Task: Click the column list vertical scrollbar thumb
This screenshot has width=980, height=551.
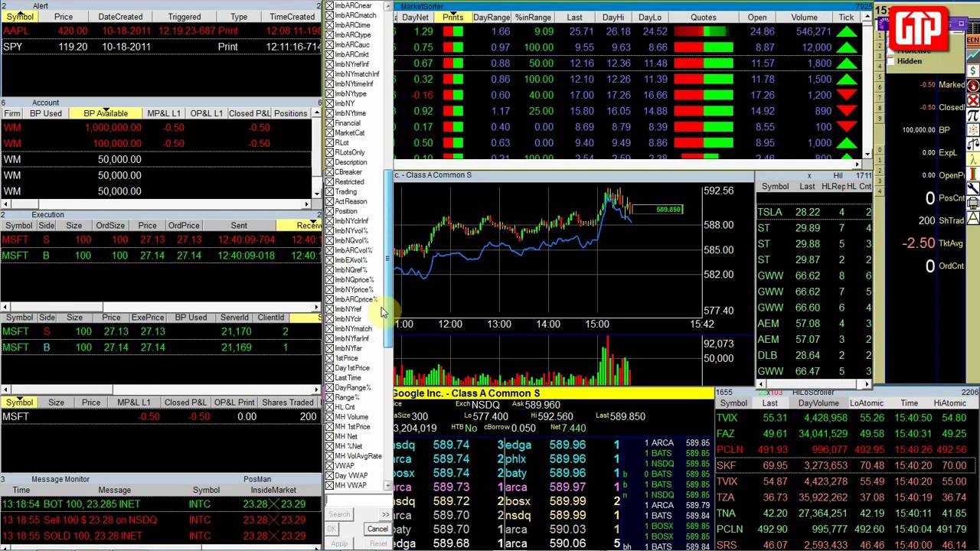Action: coord(388,257)
